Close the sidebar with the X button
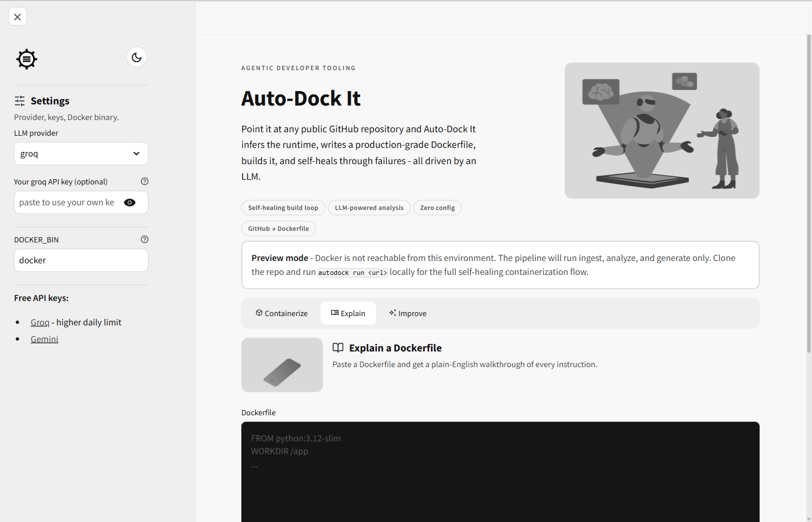The width and height of the screenshot is (812, 522). tap(17, 17)
